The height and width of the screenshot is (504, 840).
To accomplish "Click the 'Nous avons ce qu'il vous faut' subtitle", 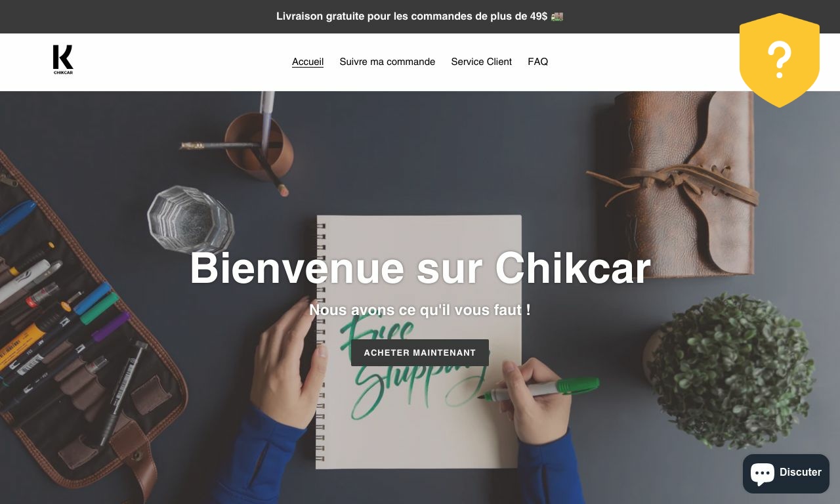I will [x=420, y=310].
